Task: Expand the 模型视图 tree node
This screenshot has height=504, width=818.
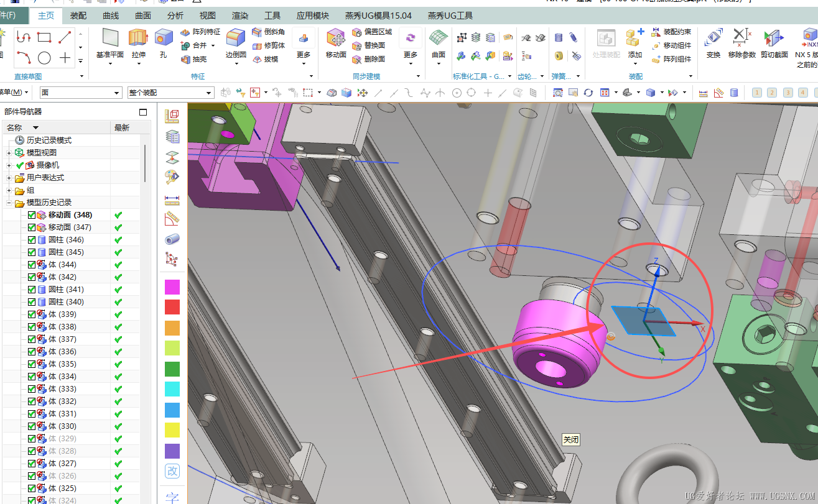Action: (9, 153)
